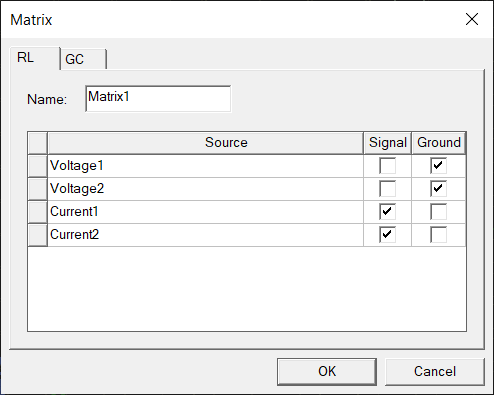Select the Current2 source cell
This screenshot has height=395, width=494.
(x=205, y=235)
